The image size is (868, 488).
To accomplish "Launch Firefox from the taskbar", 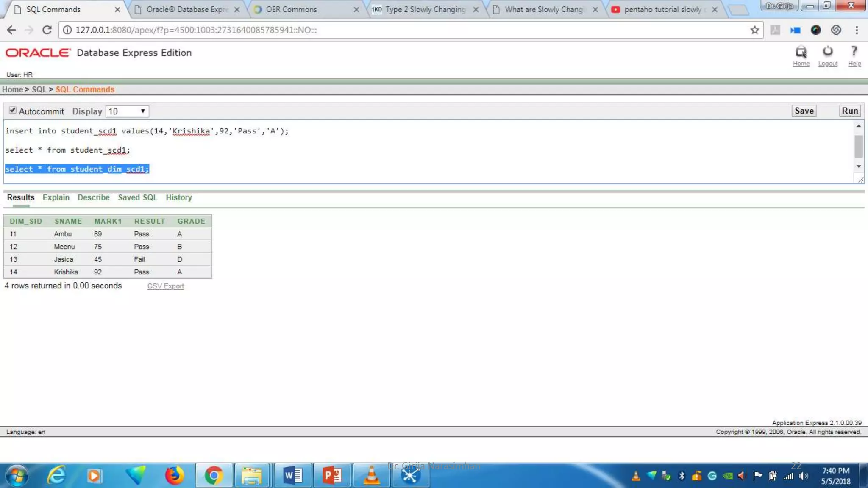I will point(174,475).
